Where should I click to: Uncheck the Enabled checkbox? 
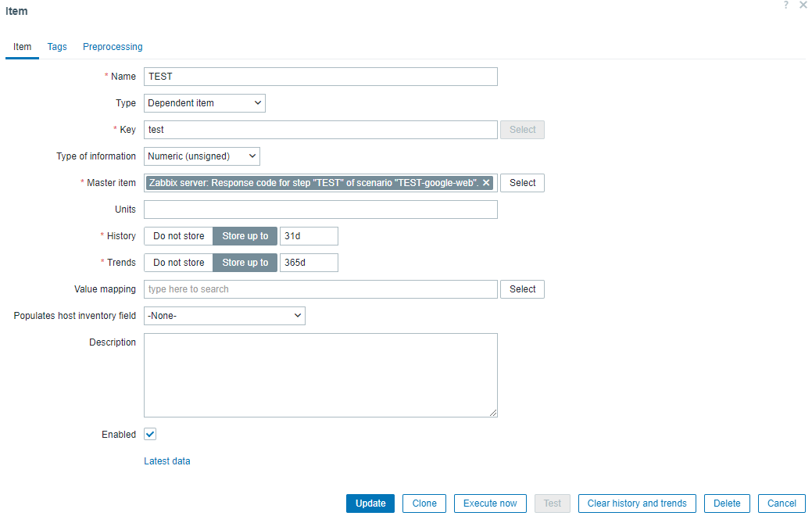click(150, 435)
